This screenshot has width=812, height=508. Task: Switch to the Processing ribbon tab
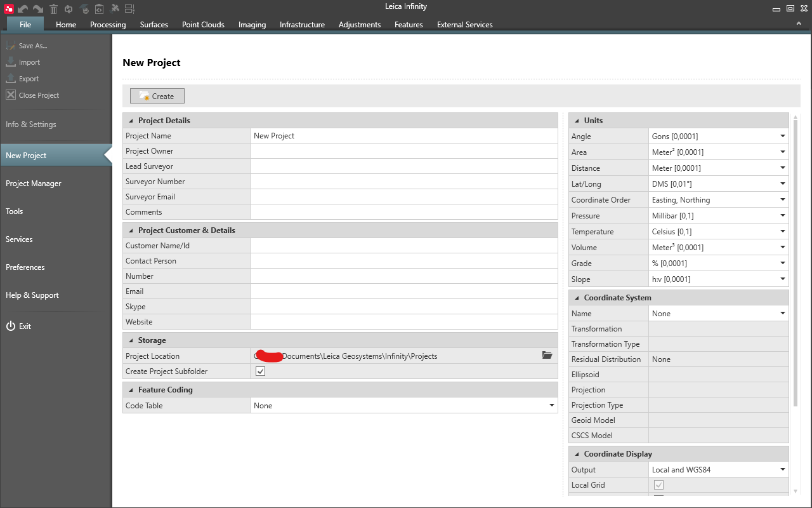click(108, 24)
